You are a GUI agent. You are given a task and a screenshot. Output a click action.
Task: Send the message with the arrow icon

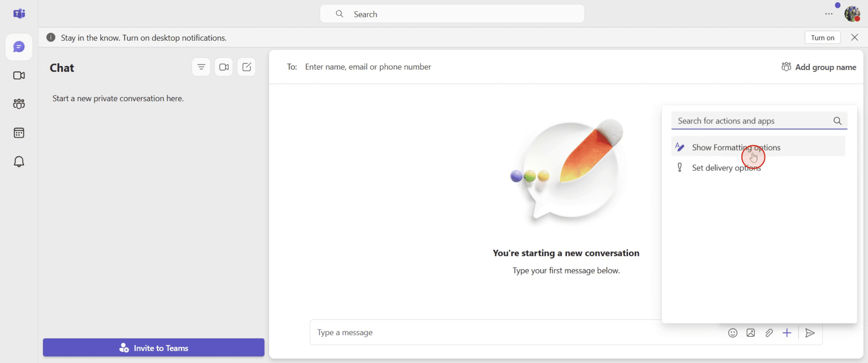point(810,333)
